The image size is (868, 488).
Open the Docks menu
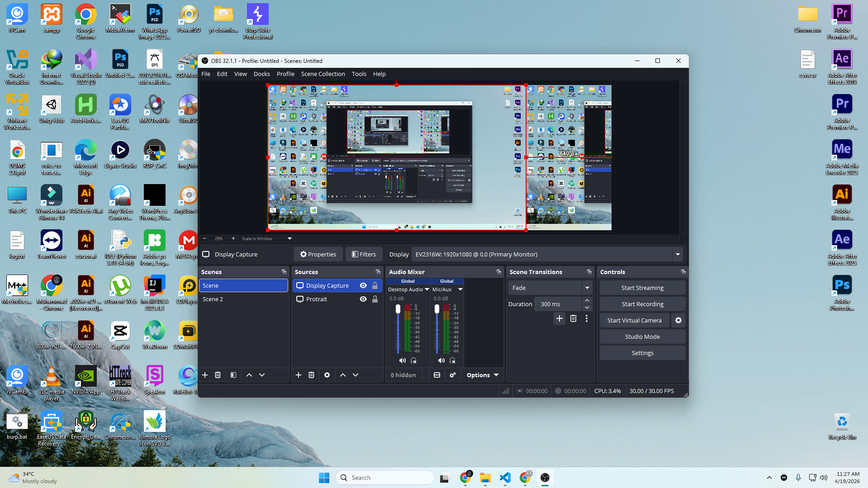coord(261,74)
